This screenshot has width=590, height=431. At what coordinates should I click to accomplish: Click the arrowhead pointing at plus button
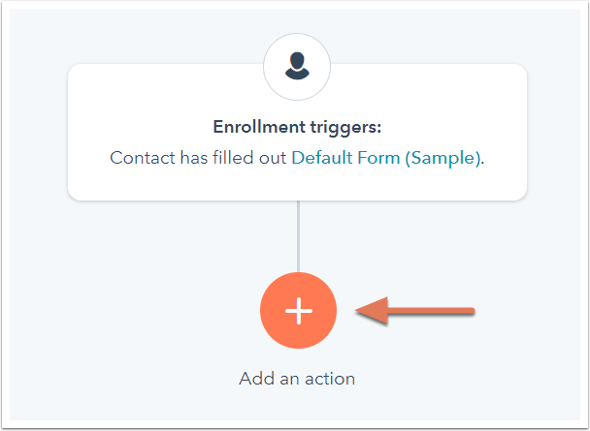pos(372,311)
